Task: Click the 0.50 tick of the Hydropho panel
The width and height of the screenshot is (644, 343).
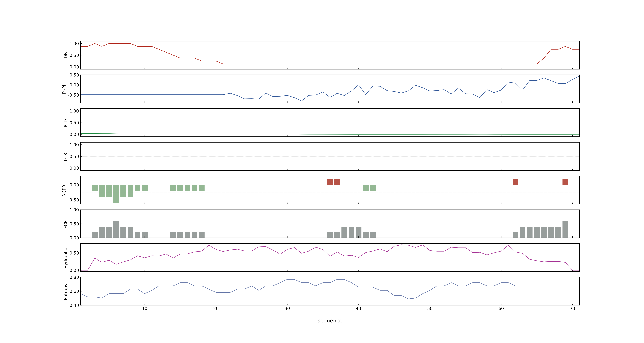Action: (74, 253)
